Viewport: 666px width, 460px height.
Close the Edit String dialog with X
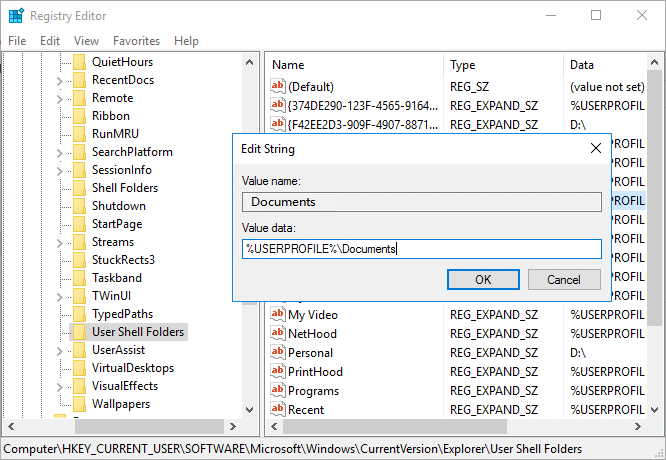coord(595,148)
